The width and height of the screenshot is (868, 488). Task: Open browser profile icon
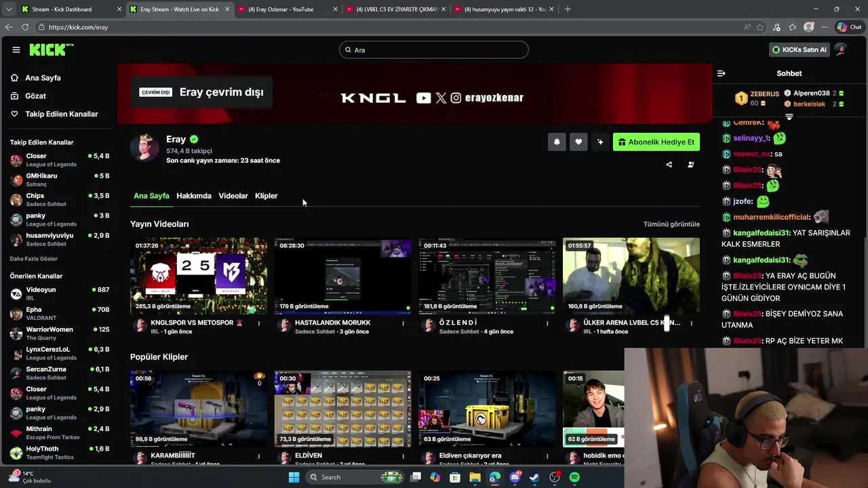point(809,27)
